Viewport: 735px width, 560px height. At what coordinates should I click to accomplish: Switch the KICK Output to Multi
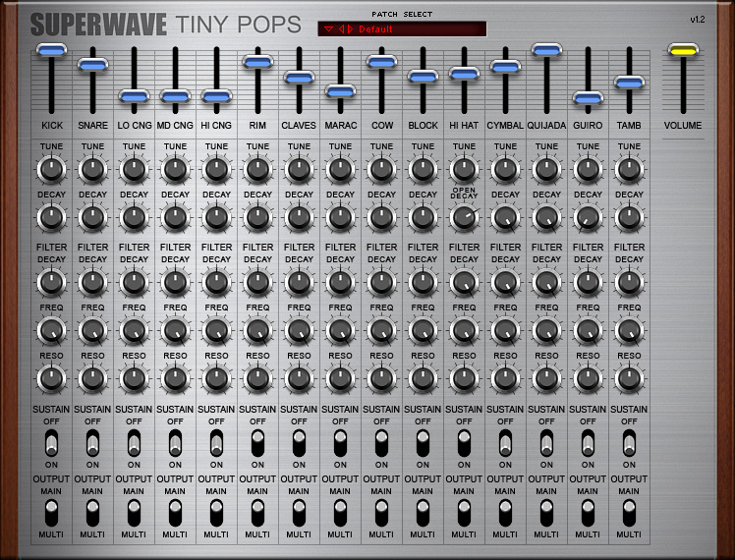click(x=51, y=513)
